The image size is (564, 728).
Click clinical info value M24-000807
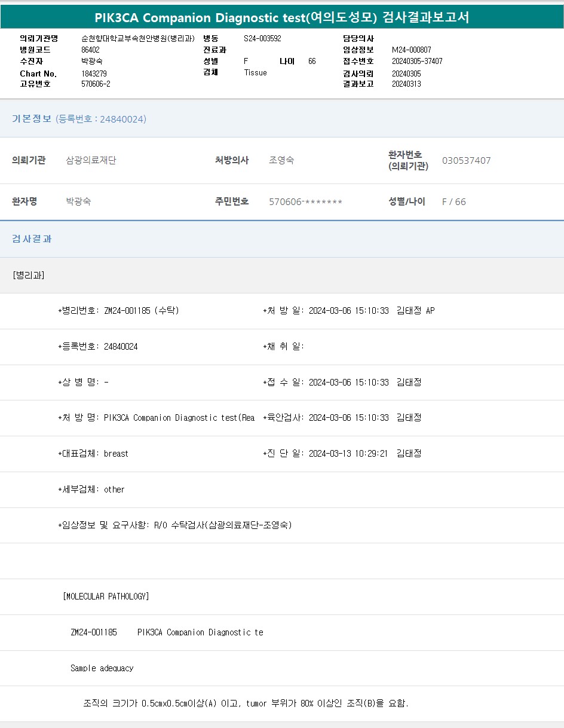pyautogui.click(x=411, y=50)
